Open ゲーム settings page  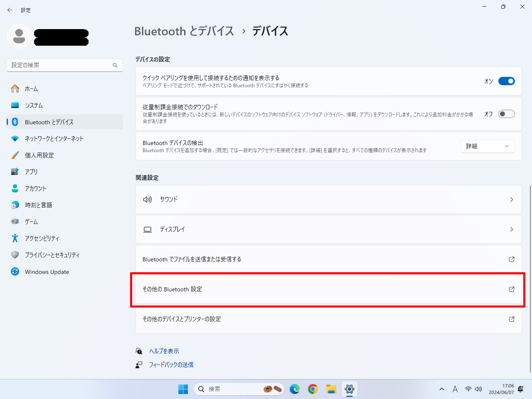(x=65, y=222)
